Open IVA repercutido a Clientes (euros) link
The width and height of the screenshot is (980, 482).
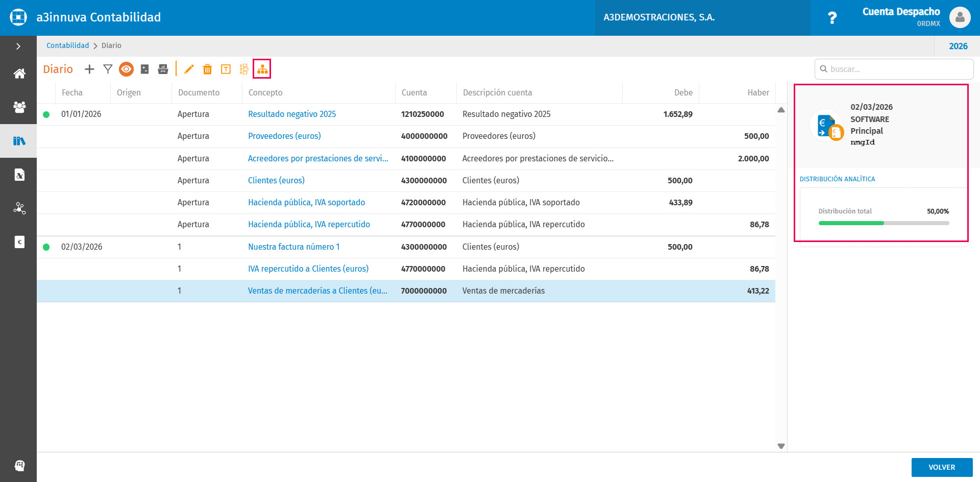pyautogui.click(x=308, y=269)
